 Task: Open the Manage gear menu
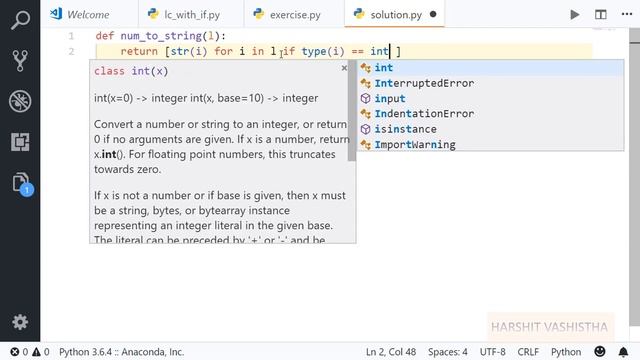click(20, 322)
